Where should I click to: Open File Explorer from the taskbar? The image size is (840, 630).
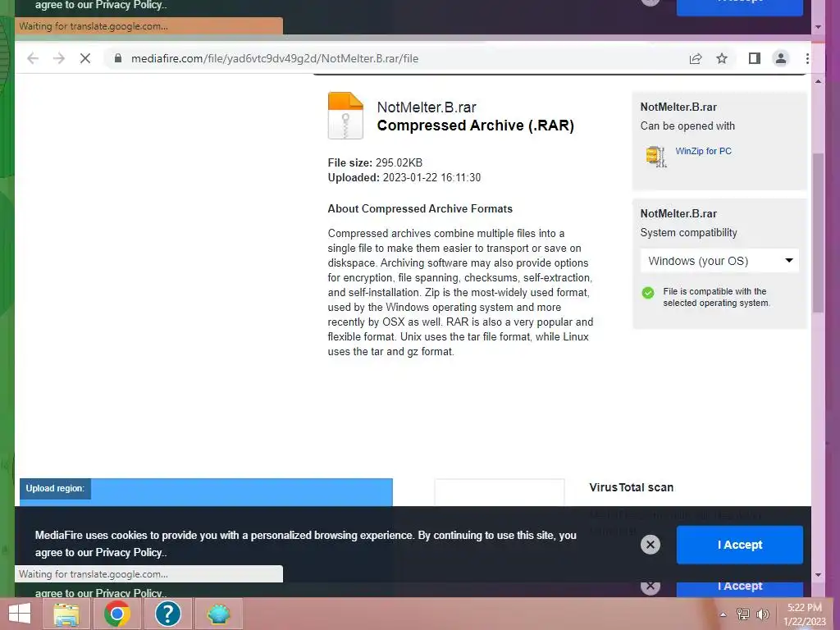pos(66,614)
